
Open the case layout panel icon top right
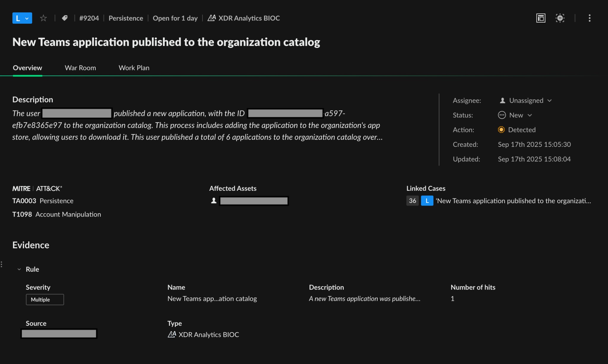pos(541,18)
